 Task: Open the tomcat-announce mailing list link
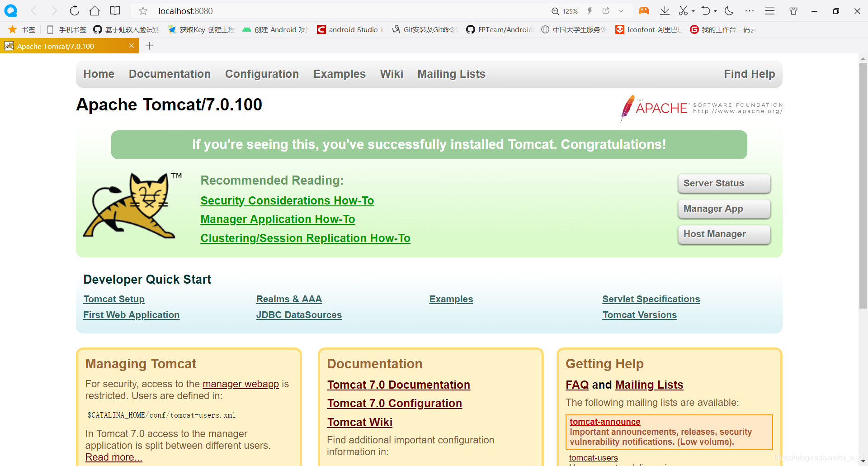[605, 422]
